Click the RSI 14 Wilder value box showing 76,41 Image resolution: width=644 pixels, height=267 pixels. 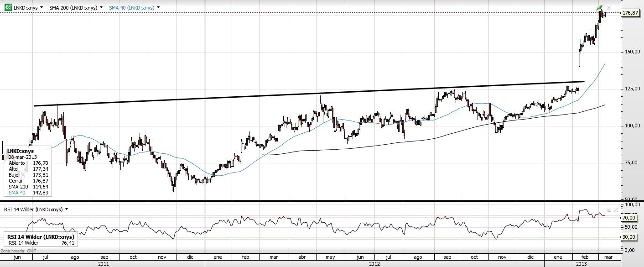click(x=41, y=240)
